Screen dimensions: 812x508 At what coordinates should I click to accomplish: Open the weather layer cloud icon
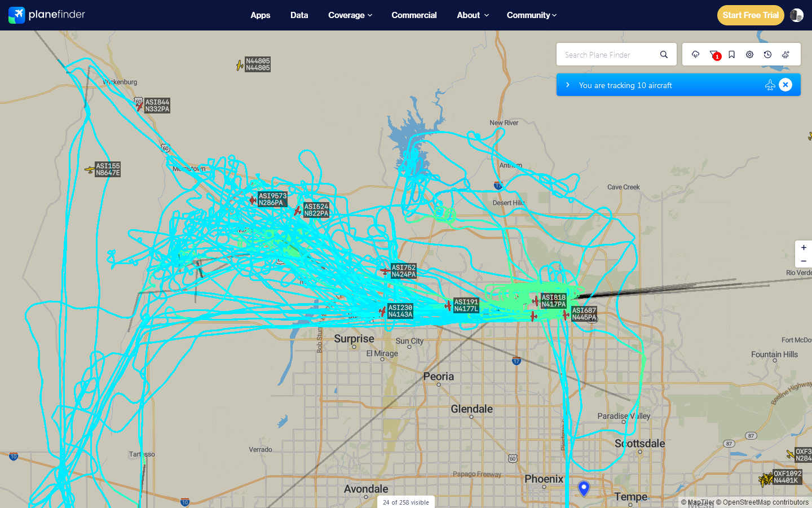click(x=695, y=55)
